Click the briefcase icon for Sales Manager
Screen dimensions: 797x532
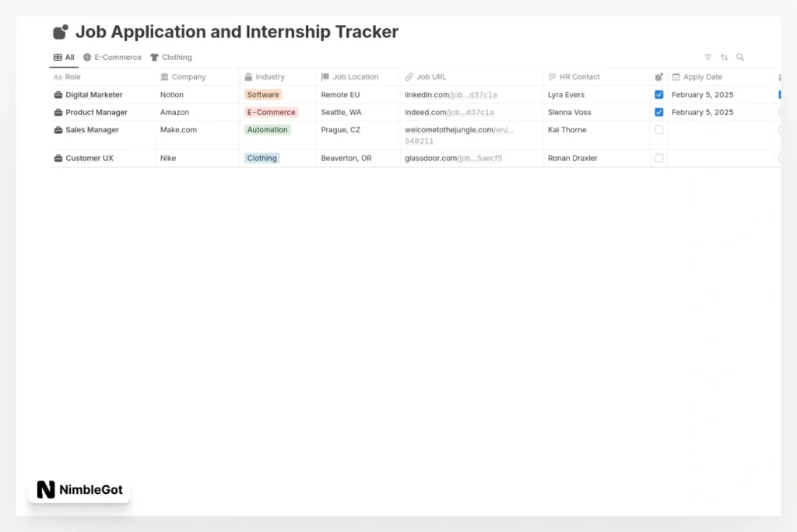(58, 131)
